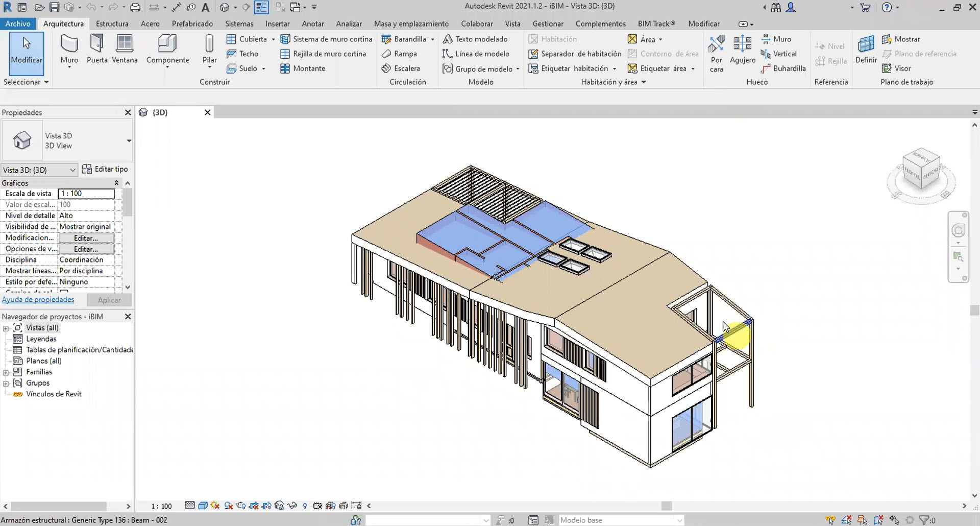The width and height of the screenshot is (980, 526).
Task: Select the Ventana tool
Action: click(x=125, y=49)
